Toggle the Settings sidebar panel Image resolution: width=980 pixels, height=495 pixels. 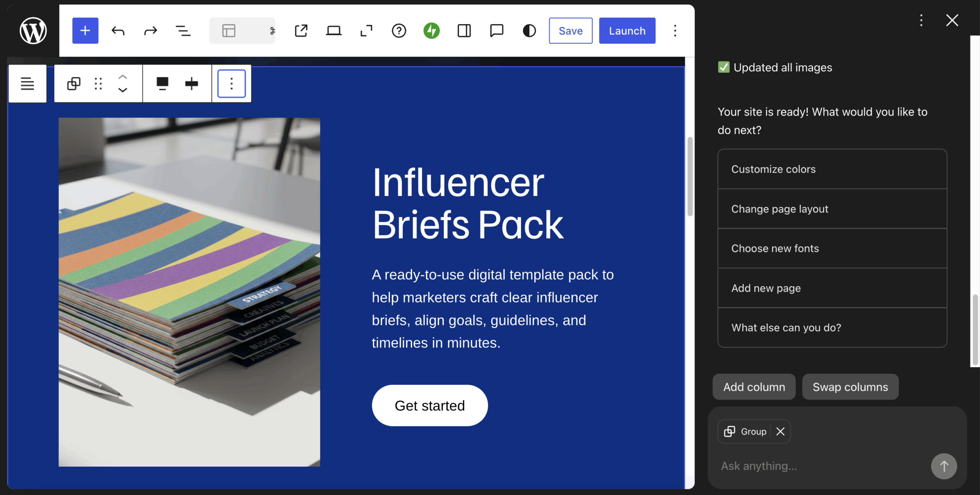point(464,31)
